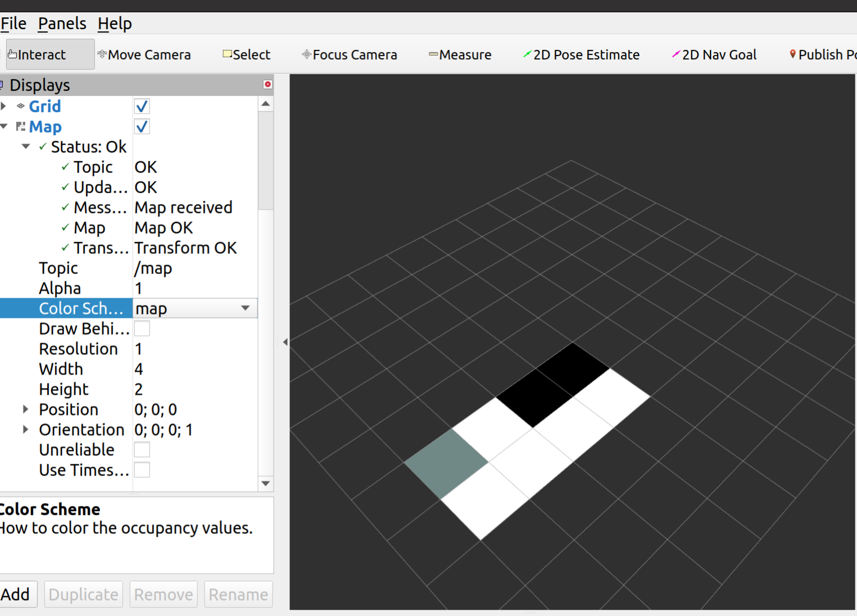Image resolution: width=857 pixels, height=616 pixels.
Task: Select the 2D Nav Goal tool
Action: point(714,54)
